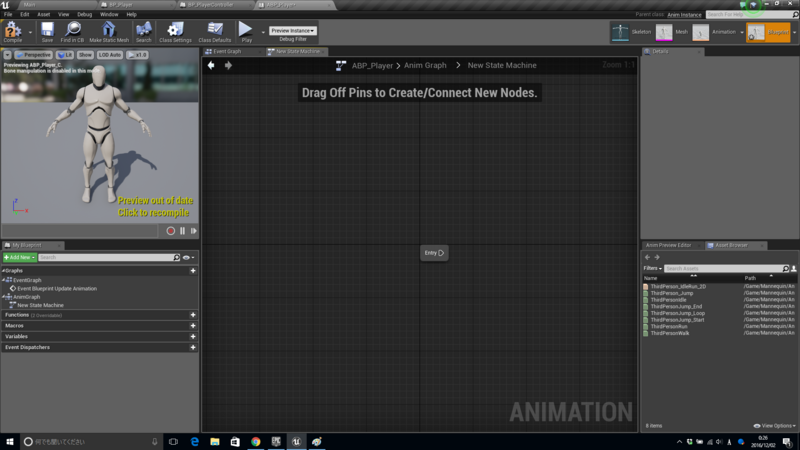
Task: Open Class Defaults
Action: pyautogui.click(x=215, y=32)
